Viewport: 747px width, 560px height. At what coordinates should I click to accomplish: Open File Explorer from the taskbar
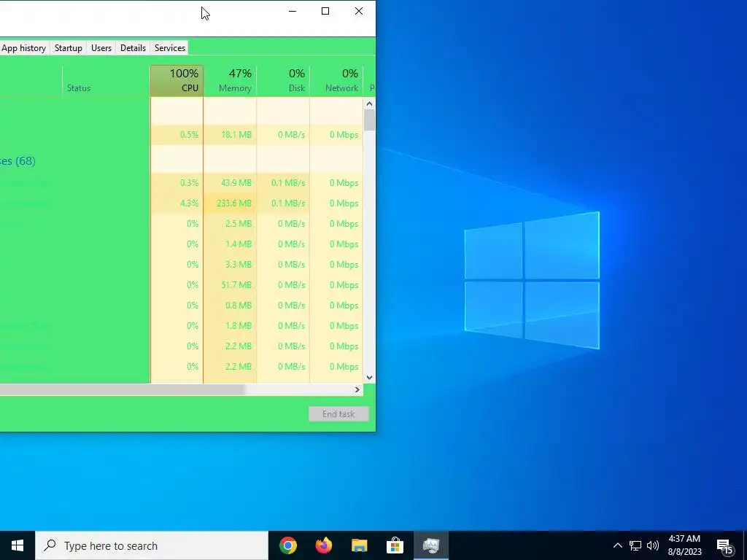tap(360, 545)
